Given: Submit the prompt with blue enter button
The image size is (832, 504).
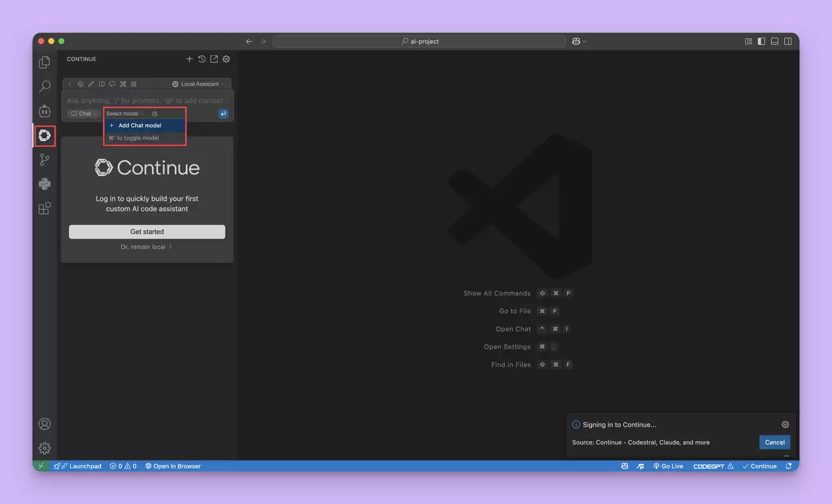Looking at the screenshot, I should (223, 114).
